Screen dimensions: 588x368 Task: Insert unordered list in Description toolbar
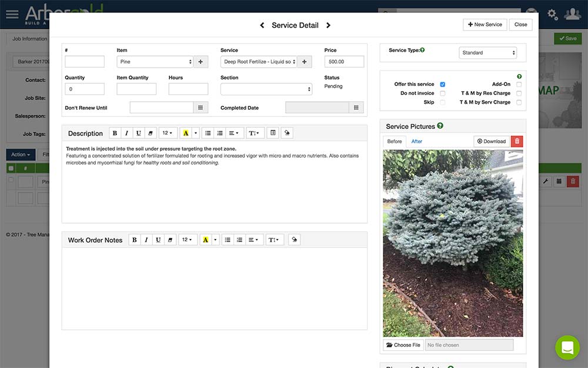click(x=208, y=133)
